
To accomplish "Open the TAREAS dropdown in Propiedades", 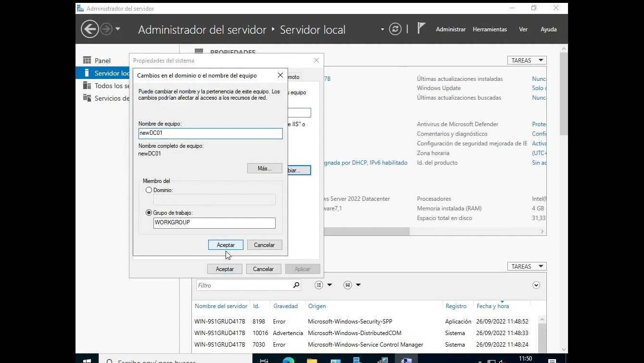I will pos(527,61).
